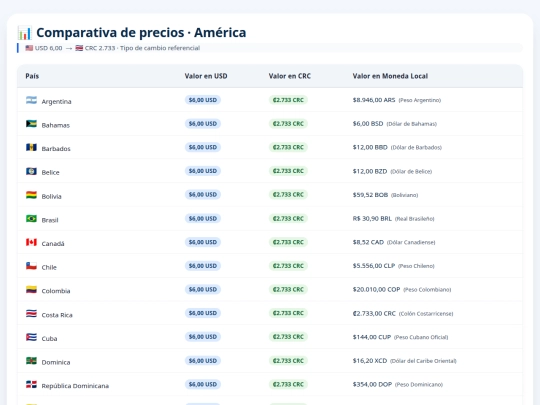Click the Costa Rica row flag icon
Image resolution: width=540 pixels, height=405 pixels.
click(31, 313)
